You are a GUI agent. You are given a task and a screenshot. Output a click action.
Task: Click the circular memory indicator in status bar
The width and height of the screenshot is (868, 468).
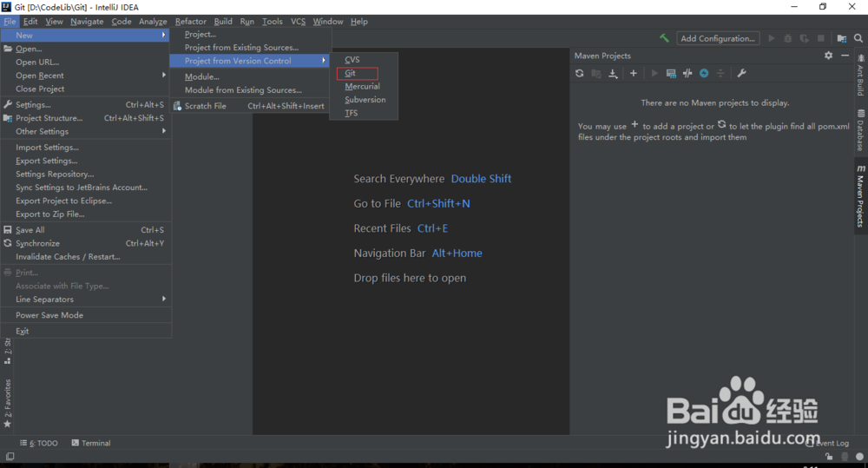coord(859,457)
